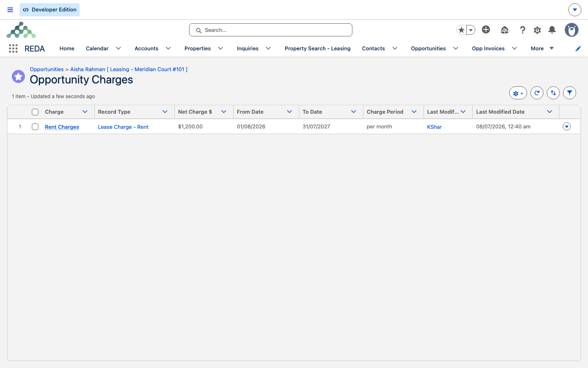Open the Contacts tab
588x368 pixels.
(373, 48)
